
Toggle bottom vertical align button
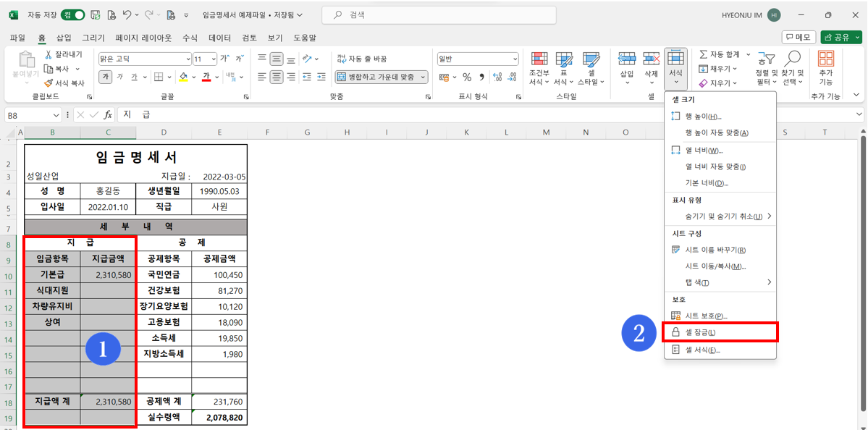pos(291,59)
